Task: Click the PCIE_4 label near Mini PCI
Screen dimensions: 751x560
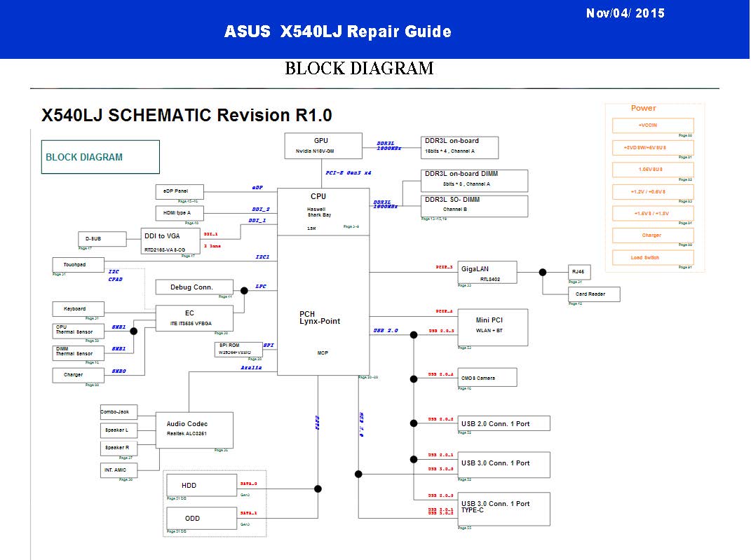Action: coord(444,311)
